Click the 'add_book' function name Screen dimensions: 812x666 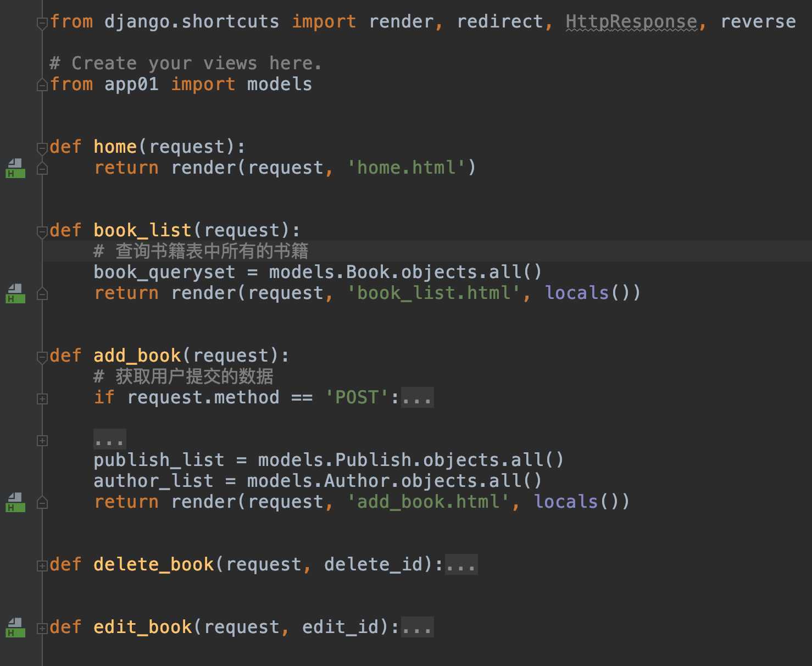137,356
